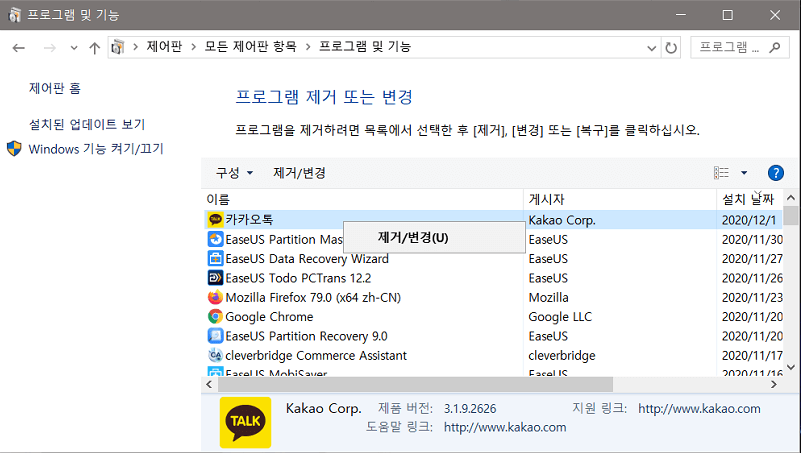
Task: Click the shield icon beside Windows 기능 켜기/끄기
Action: (x=14, y=149)
